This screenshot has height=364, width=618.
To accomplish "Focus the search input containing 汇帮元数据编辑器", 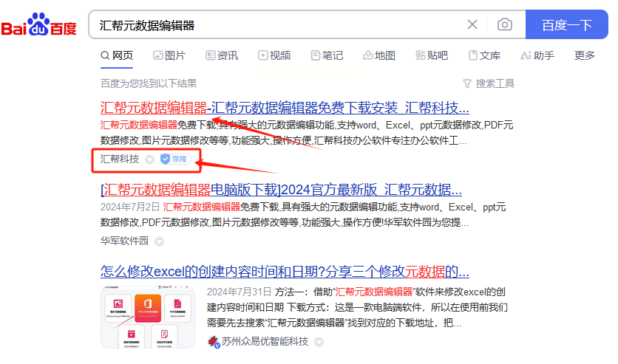I will pos(276,25).
